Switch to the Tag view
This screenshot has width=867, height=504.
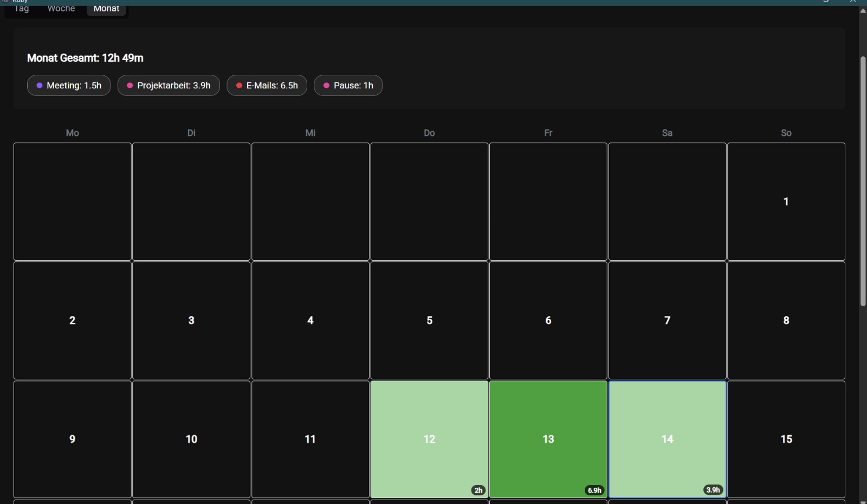tap(21, 8)
